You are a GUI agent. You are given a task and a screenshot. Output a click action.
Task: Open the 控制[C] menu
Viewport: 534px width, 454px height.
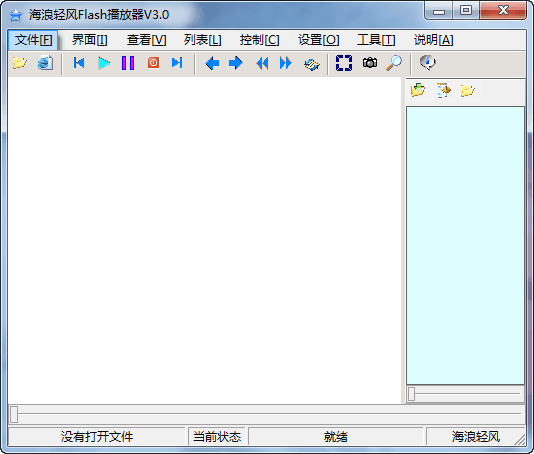click(260, 40)
